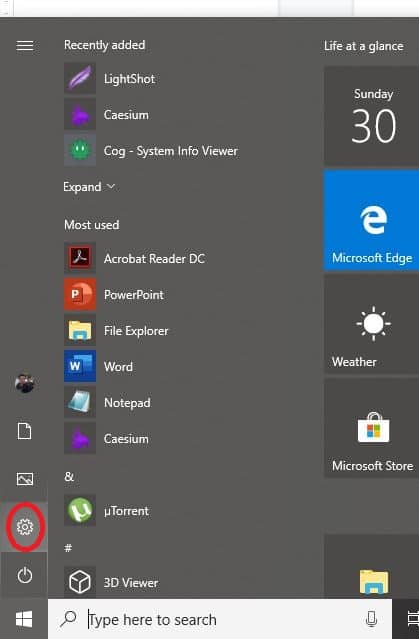Image resolution: width=419 pixels, height=639 pixels.
Task: Expand the Recently added list
Action: [89, 187]
